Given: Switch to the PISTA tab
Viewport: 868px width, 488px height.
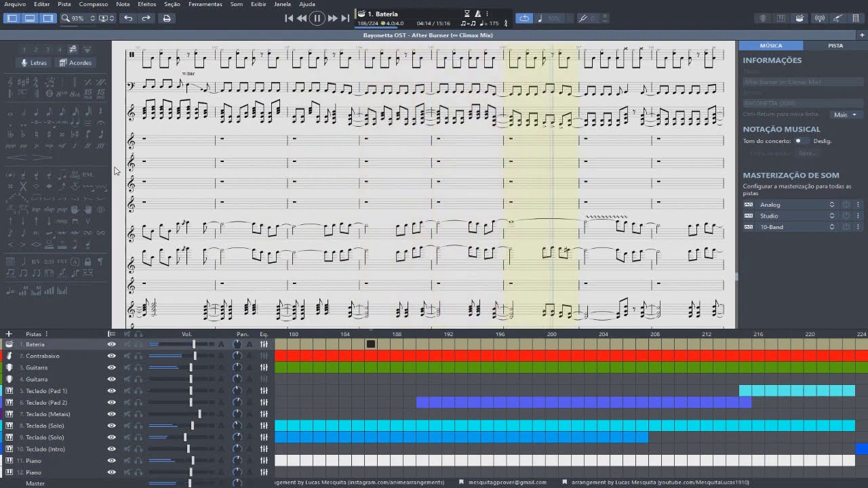Looking at the screenshot, I should [835, 45].
